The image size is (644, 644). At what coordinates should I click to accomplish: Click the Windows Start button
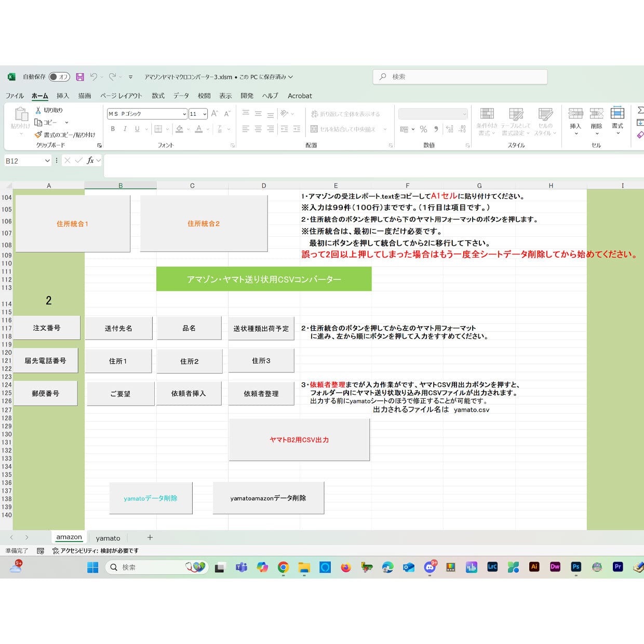93,567
